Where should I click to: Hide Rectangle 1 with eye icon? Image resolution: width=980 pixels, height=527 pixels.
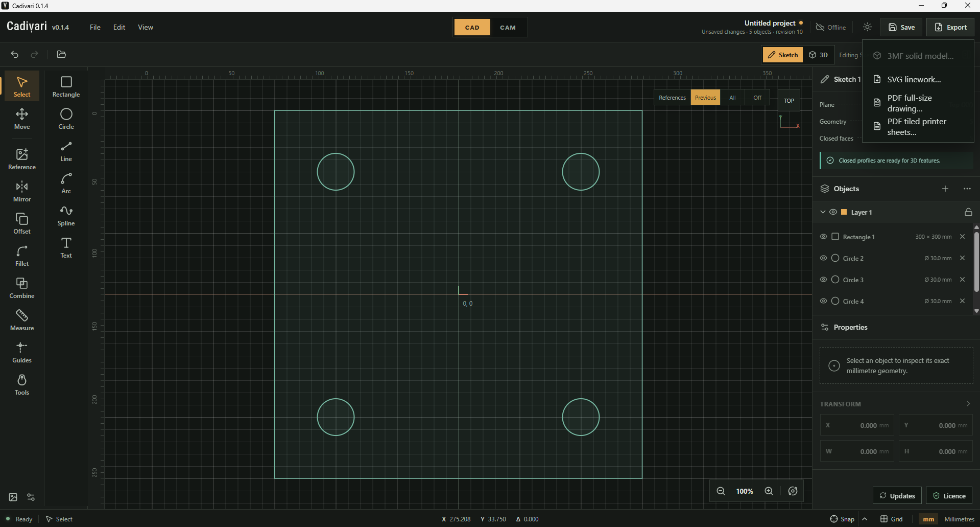[x=823, y=237]
